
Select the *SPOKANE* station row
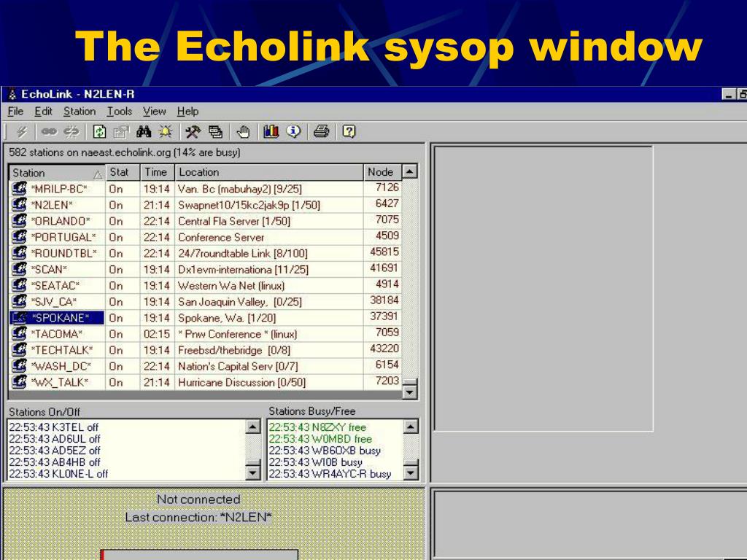pyautogui.click(x=205, y=318)
